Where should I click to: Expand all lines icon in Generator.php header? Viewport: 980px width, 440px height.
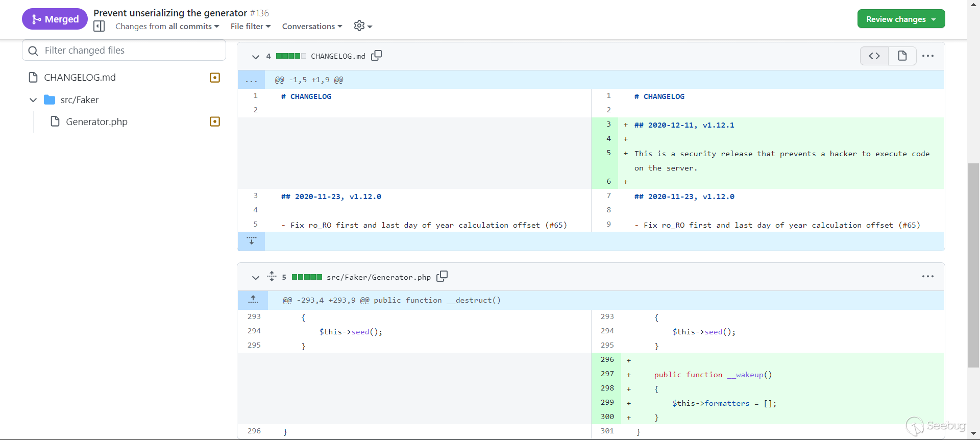272,276
